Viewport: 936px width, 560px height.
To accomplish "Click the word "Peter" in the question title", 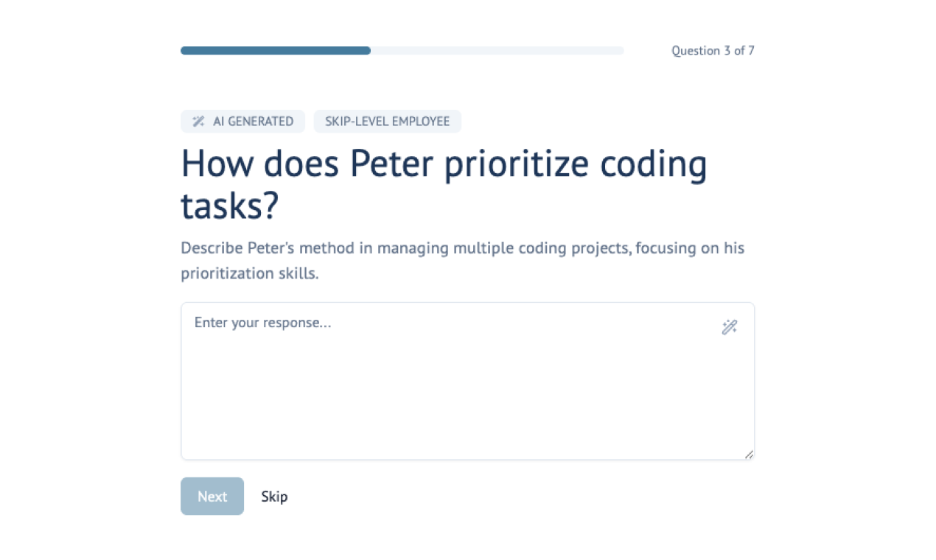I will [x=391, y=164].
